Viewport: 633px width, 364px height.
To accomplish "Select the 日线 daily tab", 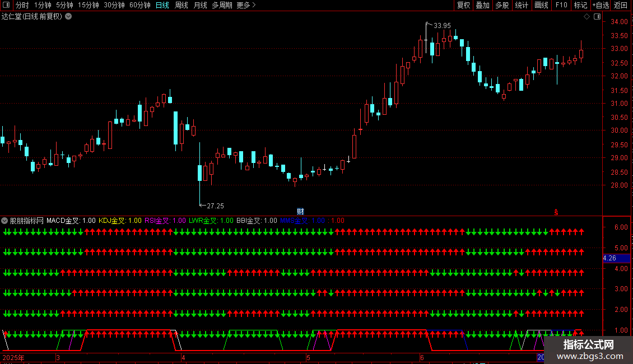I will [162, 5].
